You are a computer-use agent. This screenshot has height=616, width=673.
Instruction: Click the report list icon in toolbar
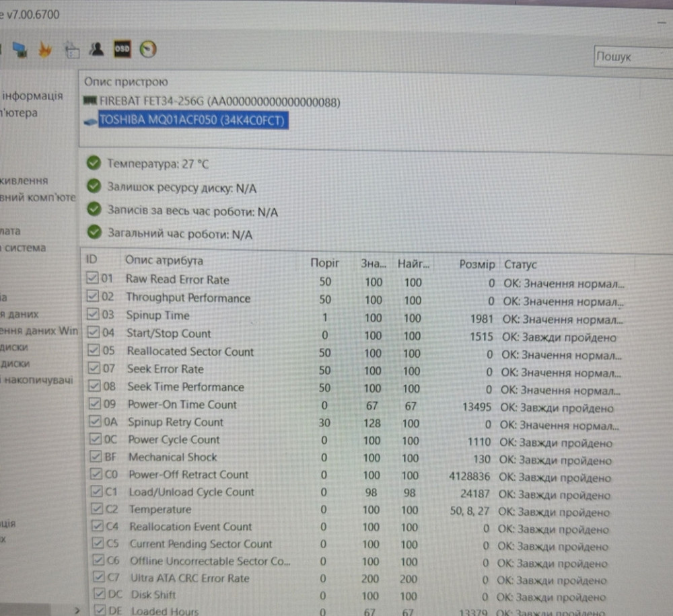tap(71, 49)
